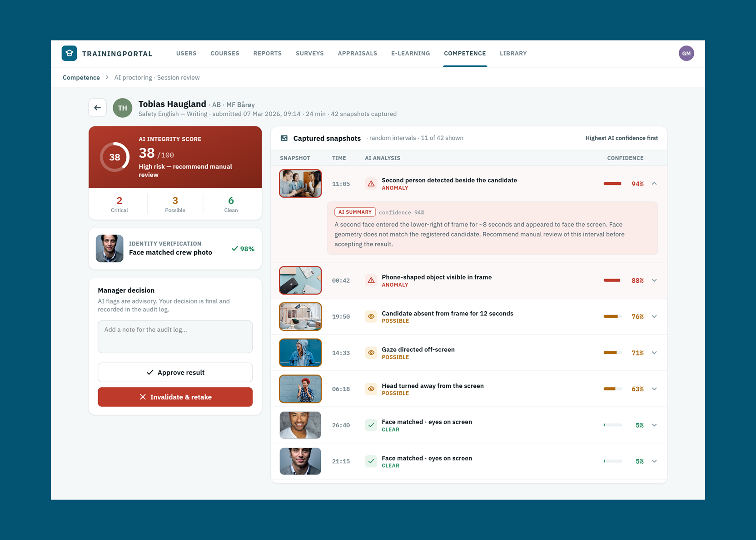
Task: Open the Appraisals menu
Action: click(x=358, y=53)
